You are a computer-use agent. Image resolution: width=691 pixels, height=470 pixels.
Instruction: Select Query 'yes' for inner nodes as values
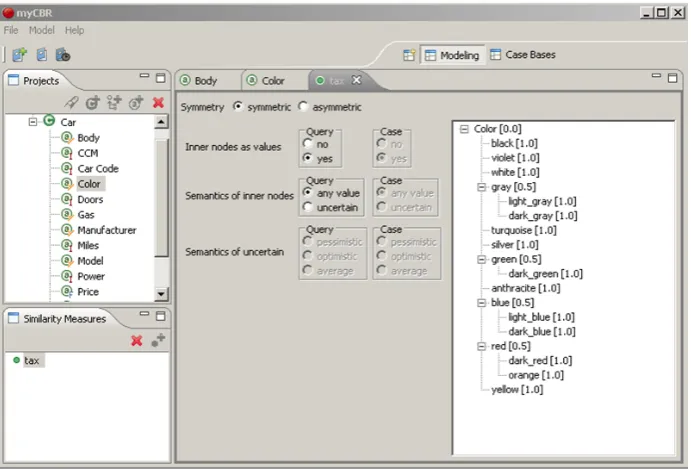[308, 158]
